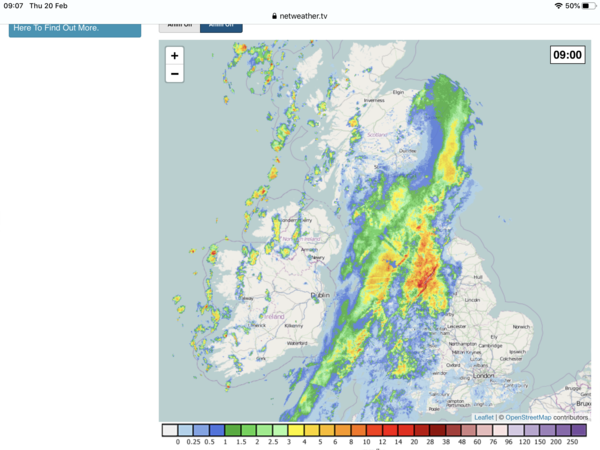Tap the legend value 0.25
Image resolution: width=600 pixels, height=450 pixels.
point(194,442)
